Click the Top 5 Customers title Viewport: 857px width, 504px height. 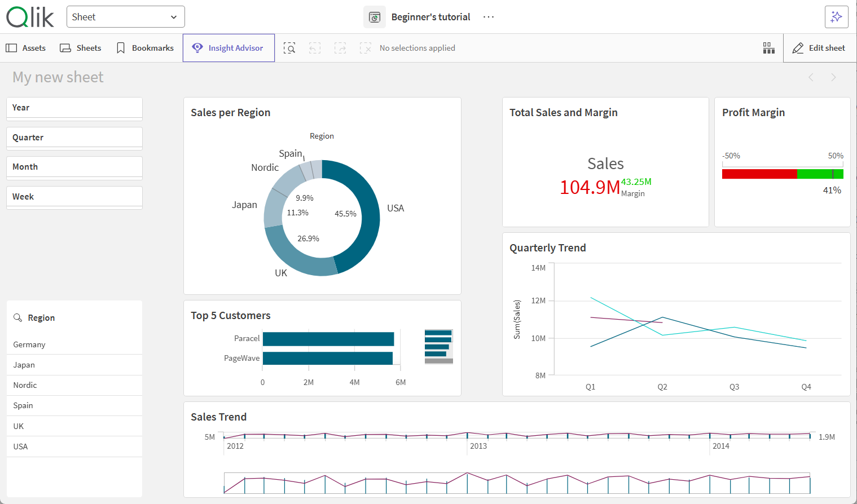pos(230,316)
